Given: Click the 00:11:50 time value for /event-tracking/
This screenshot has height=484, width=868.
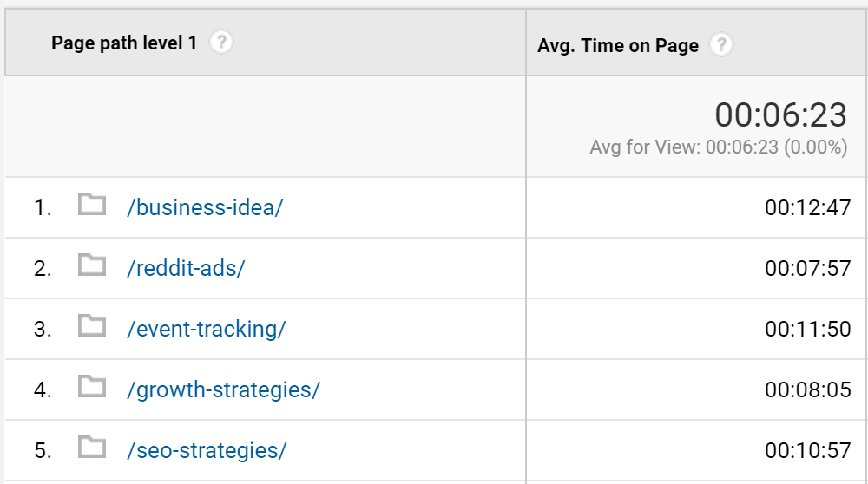Looking at the screenshot, I should tap(807, 330).
